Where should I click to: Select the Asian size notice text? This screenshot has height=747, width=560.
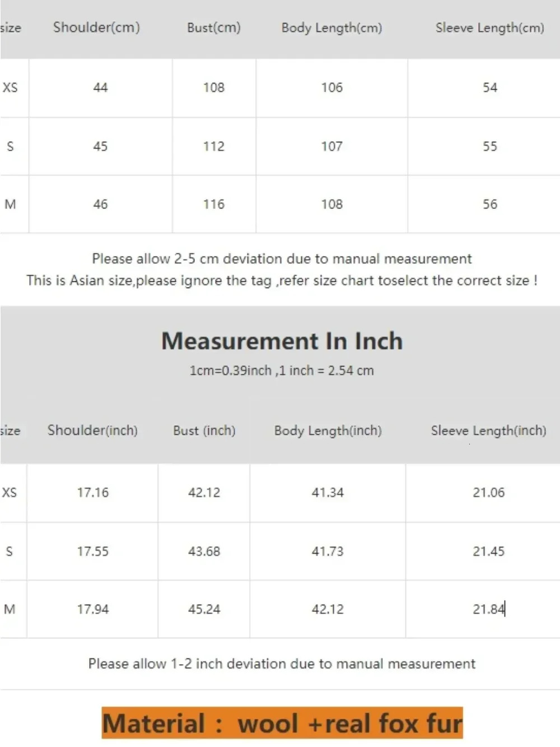click(282, 280)
